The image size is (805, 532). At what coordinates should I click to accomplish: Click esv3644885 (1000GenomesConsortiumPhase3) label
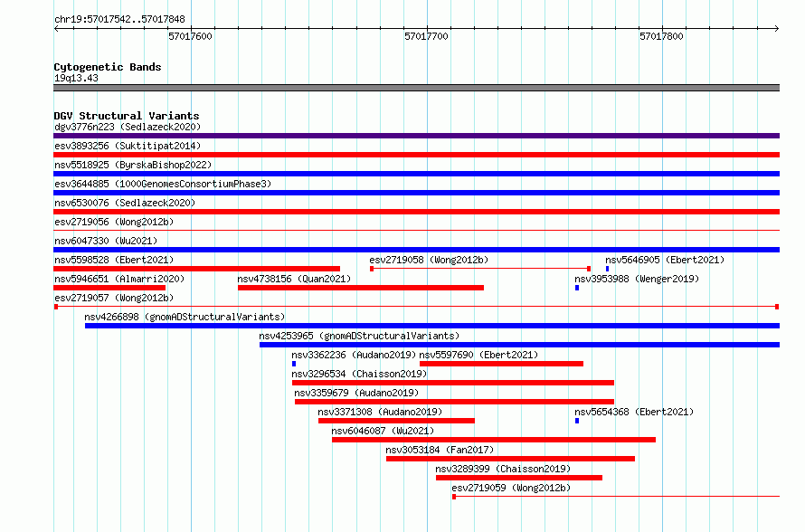163,184
